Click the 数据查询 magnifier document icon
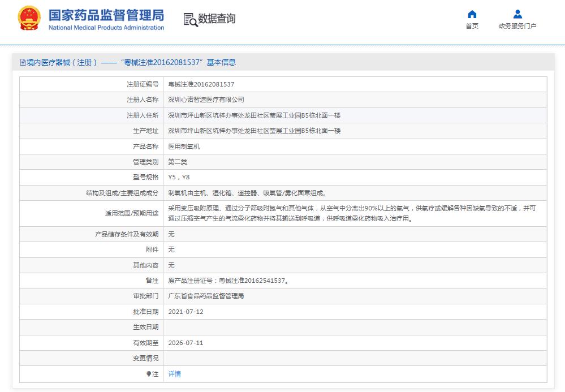This screenshot has height=392, width=565. 191,19
